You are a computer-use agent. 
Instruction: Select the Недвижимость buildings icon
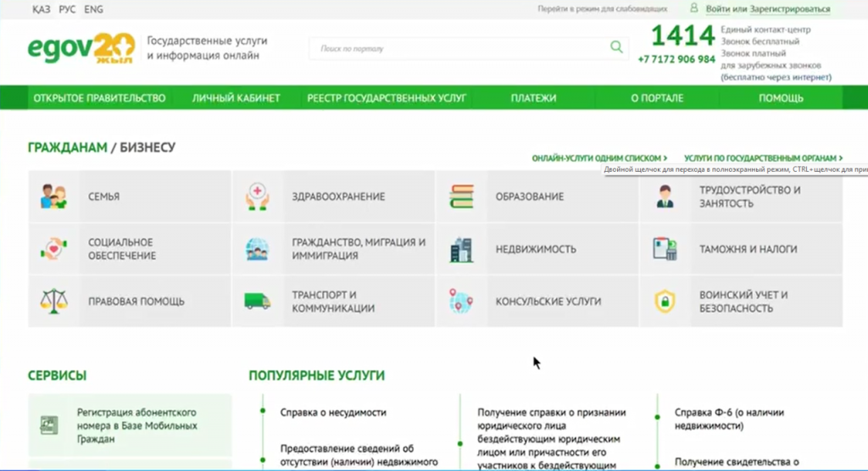click(461, 249)
